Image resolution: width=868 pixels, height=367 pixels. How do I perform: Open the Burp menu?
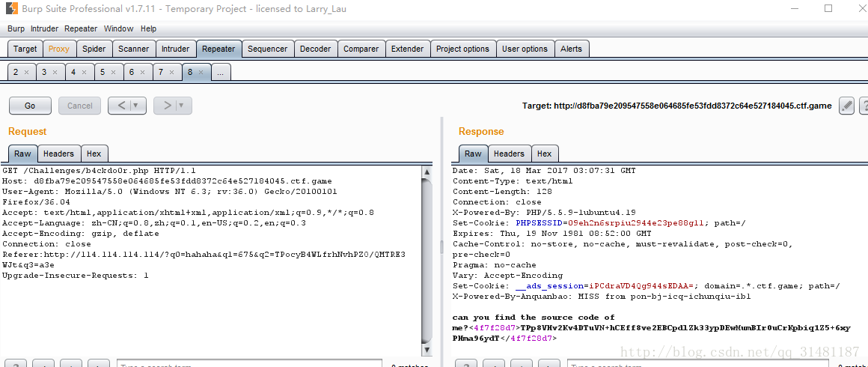(16, 28)
